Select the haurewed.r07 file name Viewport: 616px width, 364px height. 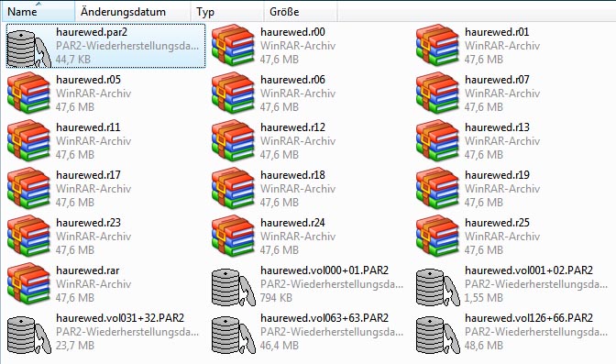point(497,80)
